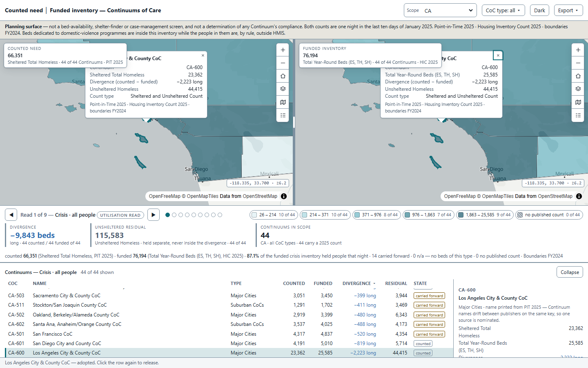The width and height of the screenshot is (588, 368).
Task: Open attribution info on Counted need map
Action: pyautogui.click(x=284, y=196)
